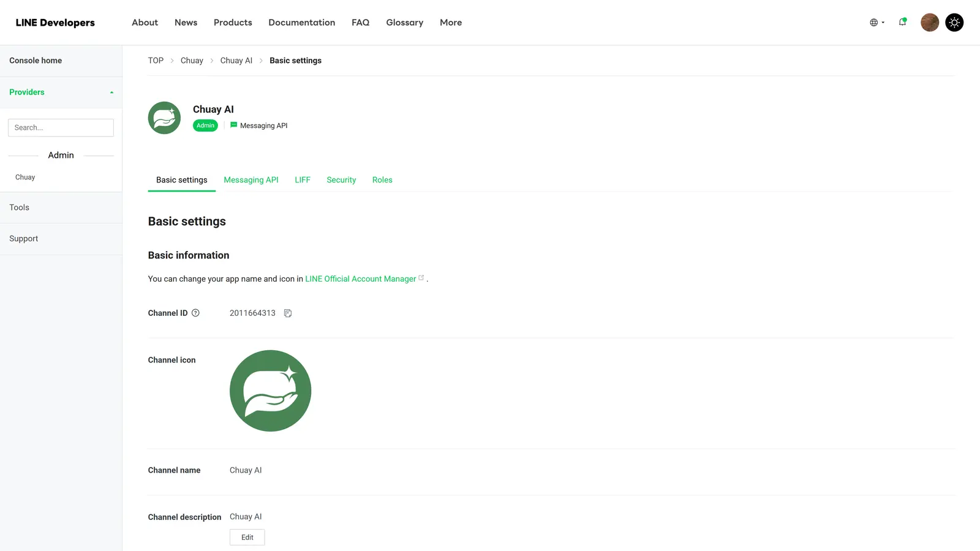This screenshot has width=980, height=551.
Task: Go to Chuay AI breadcrumb
Action: tap(236, 61)
